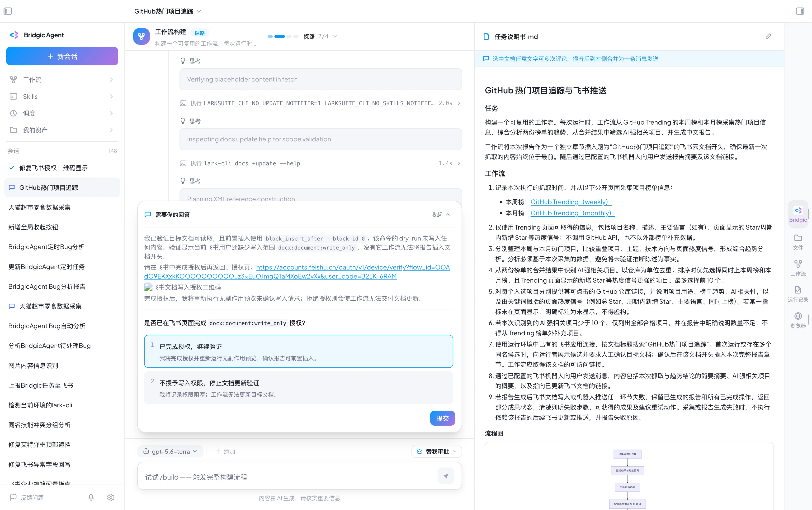Open the 替我审批 dropdown

pos(437,451)
